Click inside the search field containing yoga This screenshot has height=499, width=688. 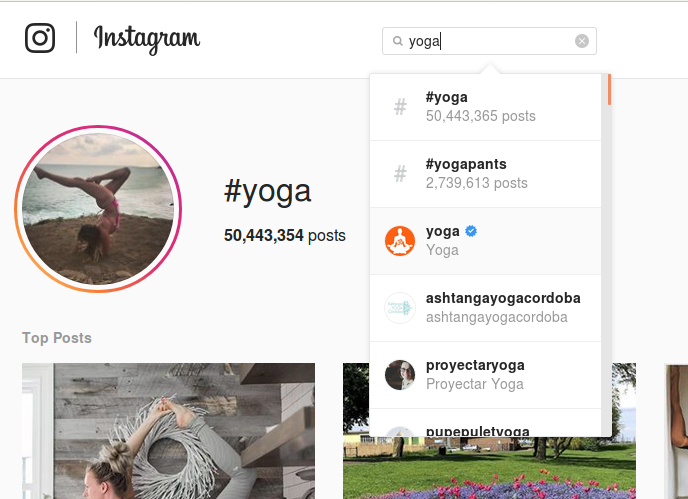[x=489, y=41]
